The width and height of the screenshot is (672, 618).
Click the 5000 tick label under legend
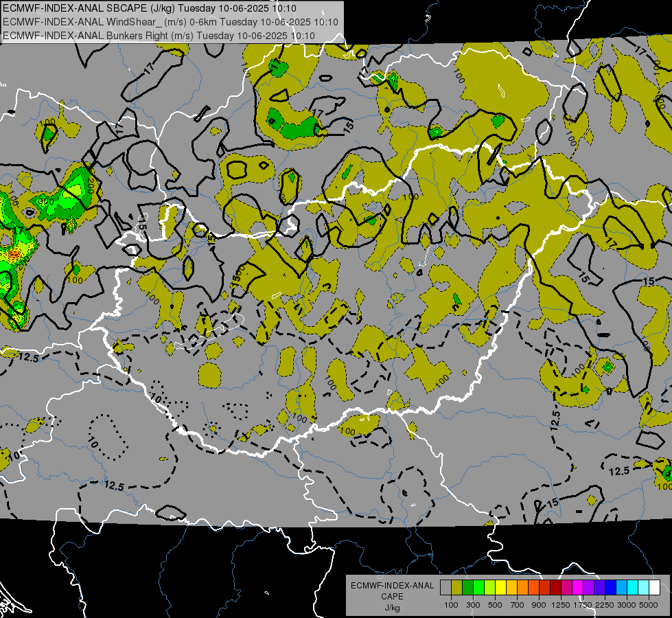pyautogui.click(x=649, y=605)
